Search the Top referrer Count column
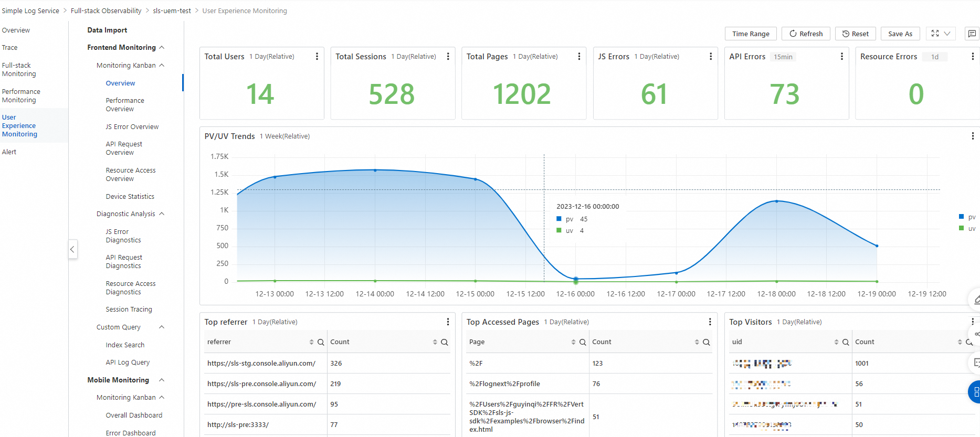980x437 pixels. tap(445, 342)
